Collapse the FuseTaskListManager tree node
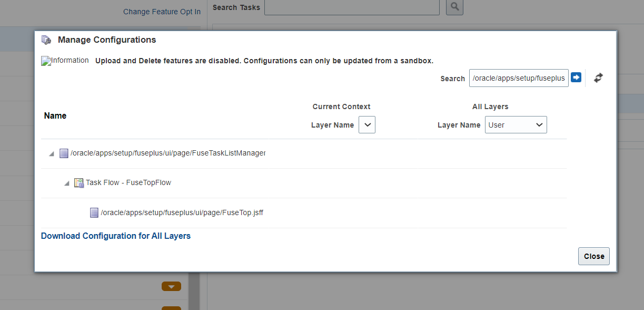Screen dimensions: 644x310 pos(52,154)
